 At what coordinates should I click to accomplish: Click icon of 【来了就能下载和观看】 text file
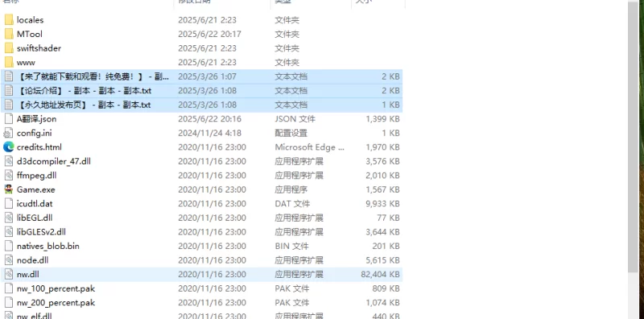9,77
